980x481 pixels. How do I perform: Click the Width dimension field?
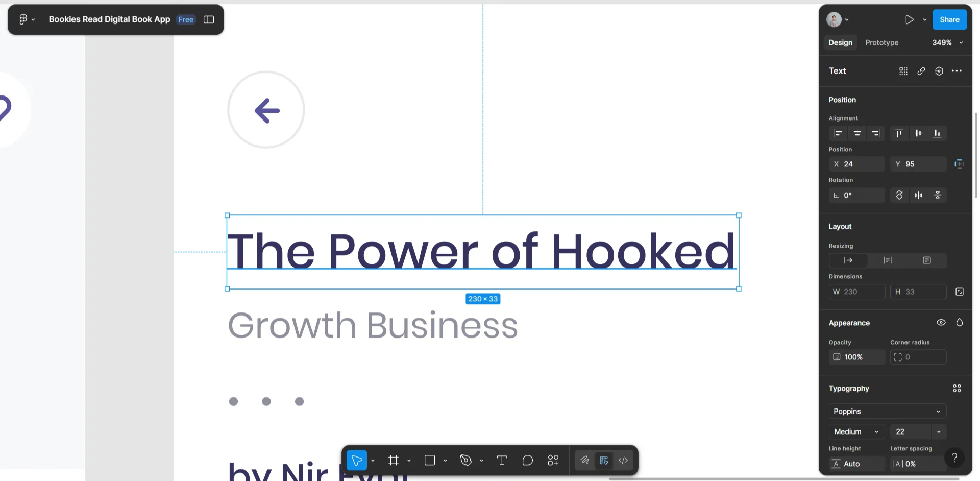(x=857, y=292)
